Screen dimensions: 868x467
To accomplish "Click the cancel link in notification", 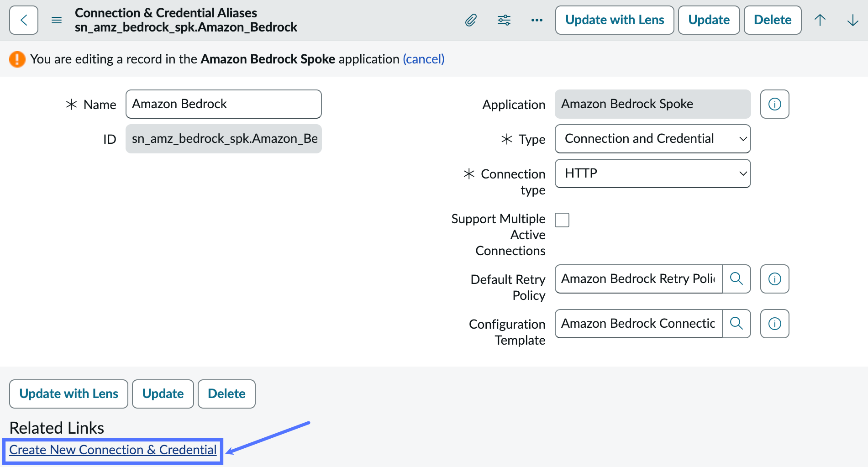I will (424, 59).
